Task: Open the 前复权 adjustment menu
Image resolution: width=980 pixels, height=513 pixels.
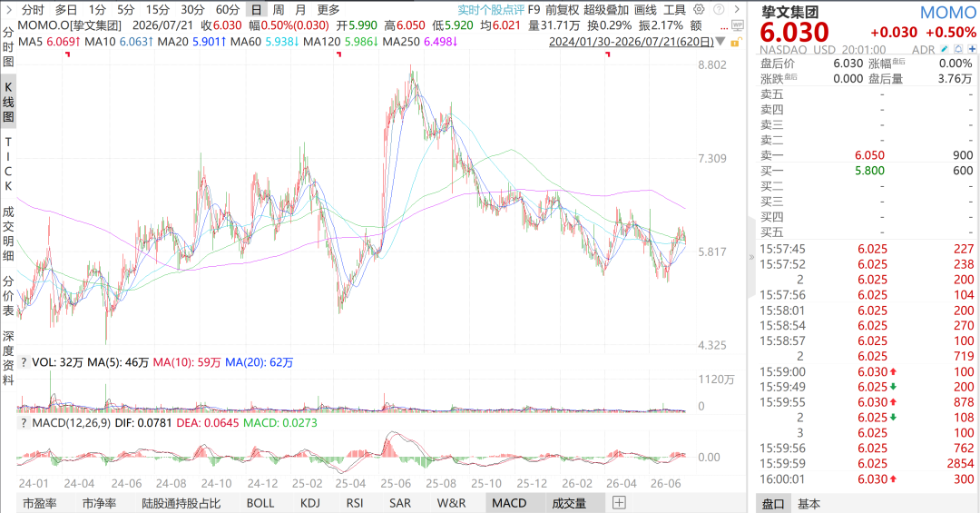Action: pyautogui.click(x=562, y=9)
